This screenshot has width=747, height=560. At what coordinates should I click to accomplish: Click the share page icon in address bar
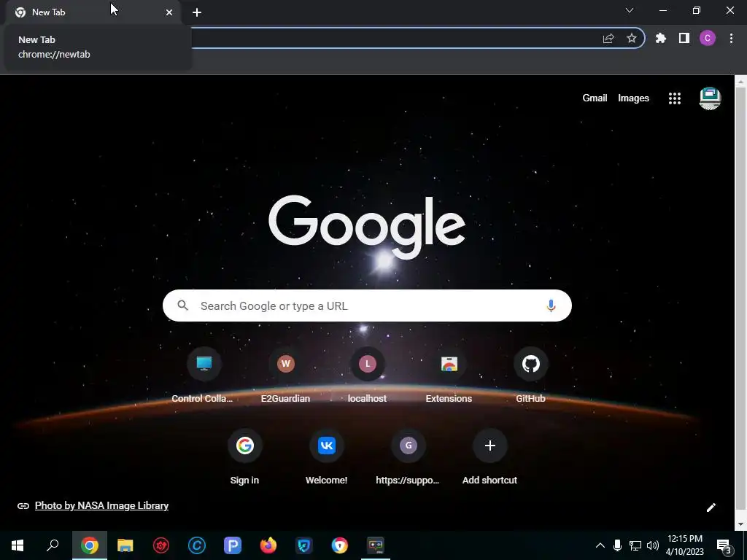(x=608, y=38)
